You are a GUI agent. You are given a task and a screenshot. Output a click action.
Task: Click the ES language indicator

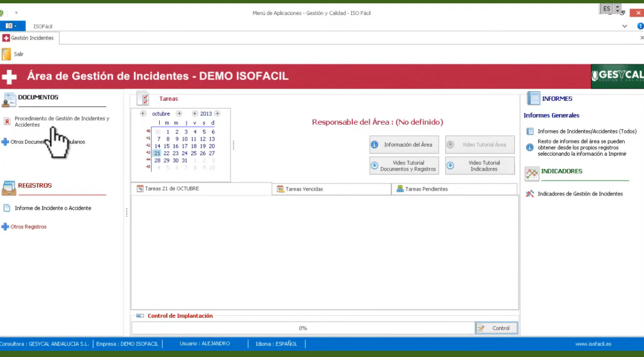tap(607, 9)
